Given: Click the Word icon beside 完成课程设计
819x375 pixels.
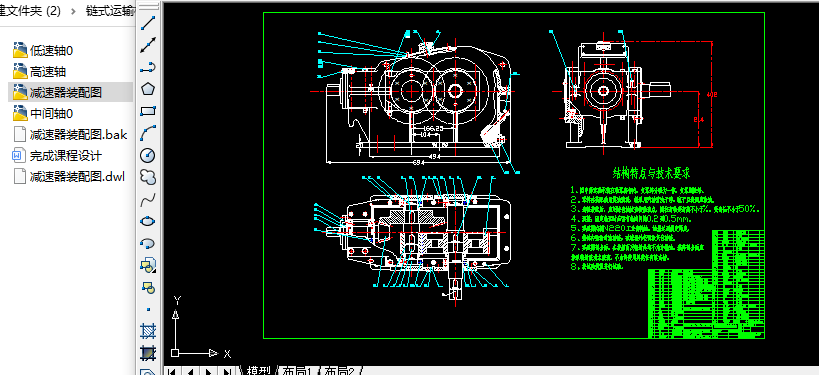Looking at the screenshot, I should [x=19, y=155].
